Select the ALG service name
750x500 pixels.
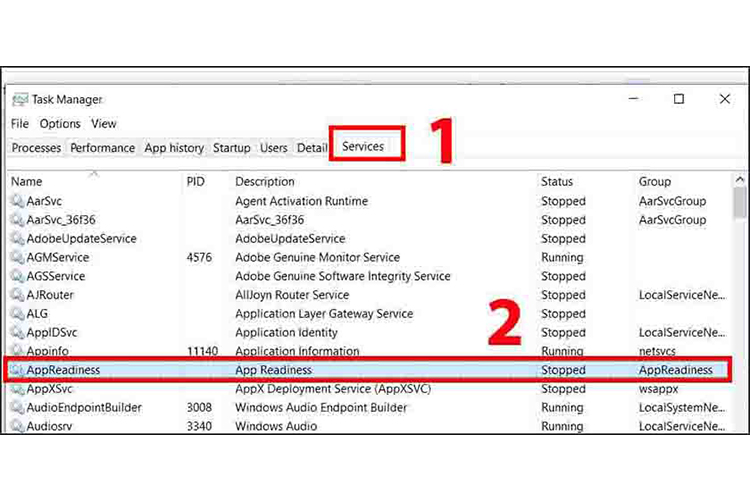coord(37,313)
